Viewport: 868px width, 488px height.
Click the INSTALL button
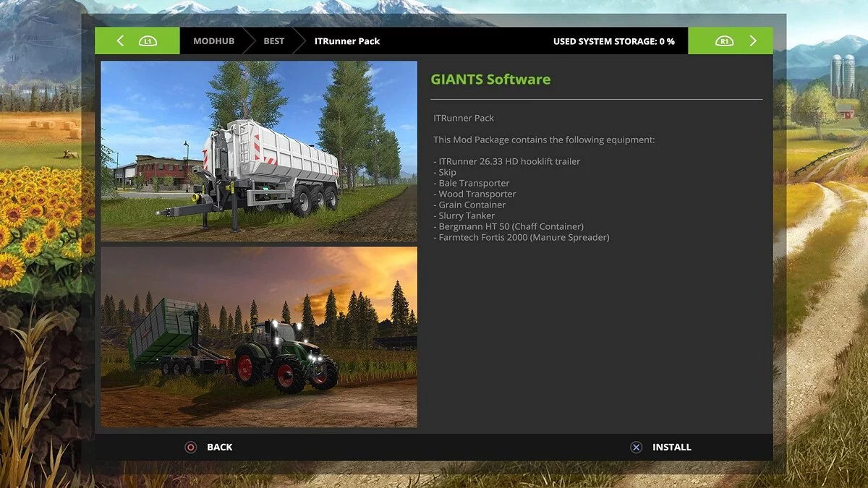[672, 447]
